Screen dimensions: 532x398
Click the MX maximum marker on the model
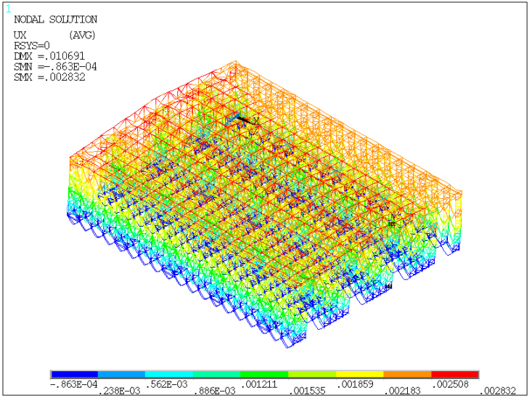tap(392, 224)
